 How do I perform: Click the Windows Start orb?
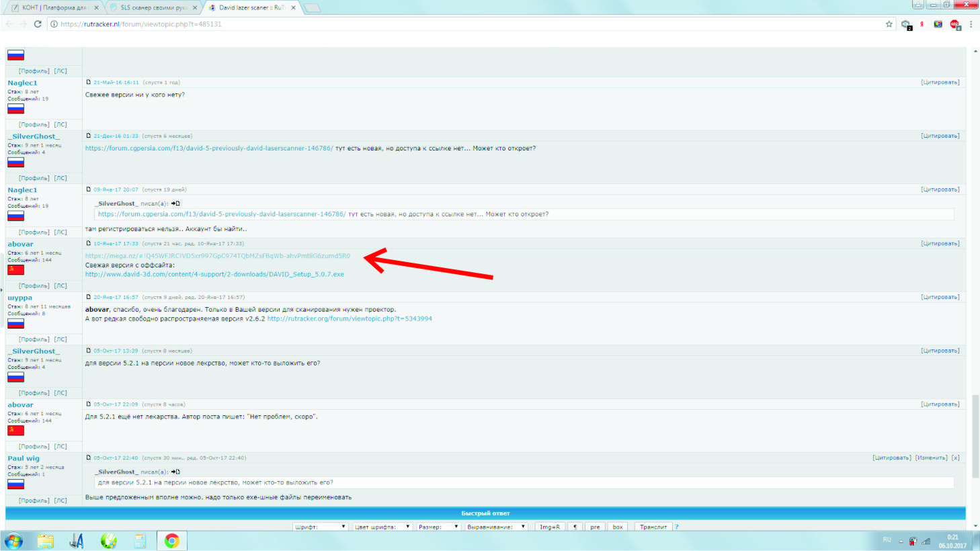pyautogui.click(x=13, y=541)
